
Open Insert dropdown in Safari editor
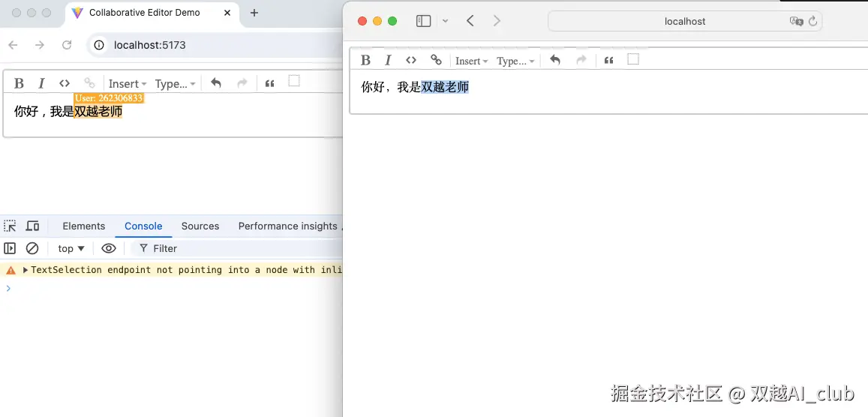pyautogui.click(x=472, y=61)
